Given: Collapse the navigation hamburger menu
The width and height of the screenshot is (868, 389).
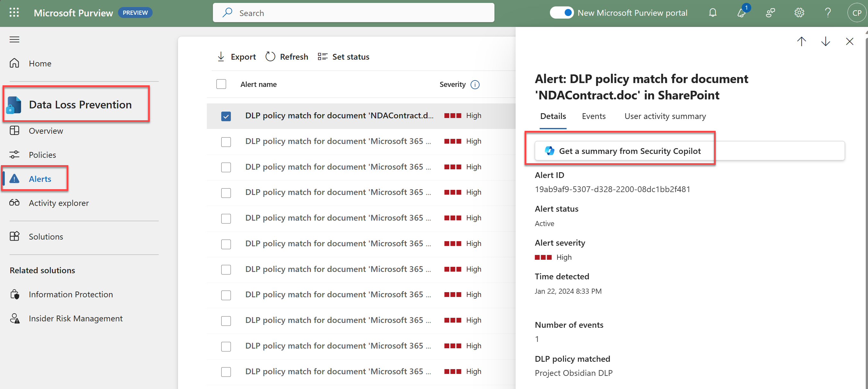Looking at the screenshot, I should (14, 39).
